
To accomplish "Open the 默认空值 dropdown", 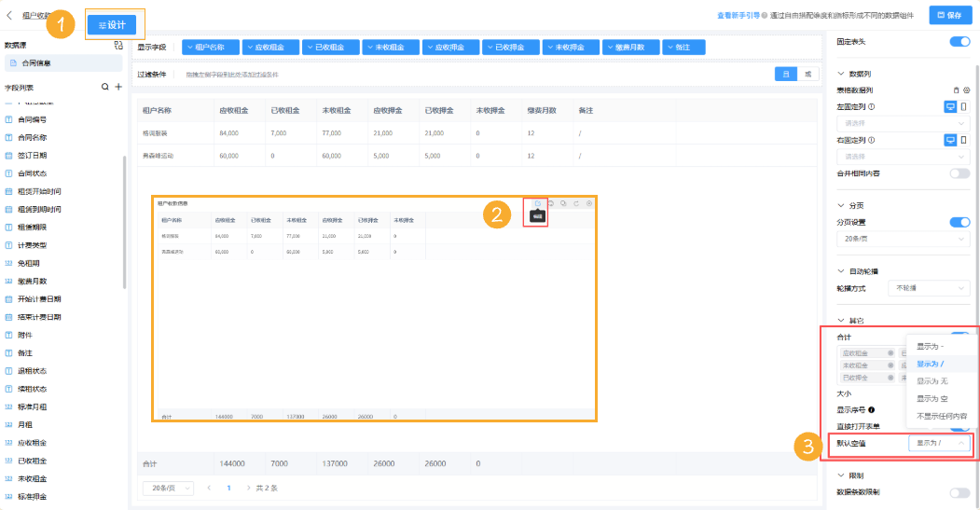I will coord(939,444).
